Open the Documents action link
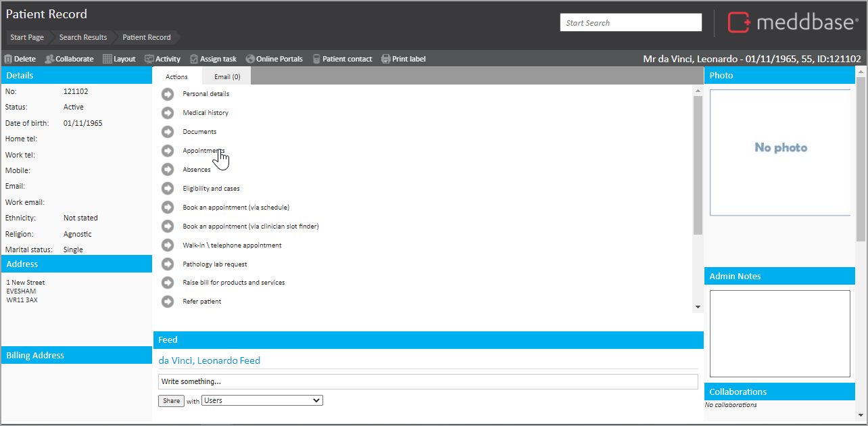Image resolution: width=868 pixels, height=426 pixels. click(199, 132)
